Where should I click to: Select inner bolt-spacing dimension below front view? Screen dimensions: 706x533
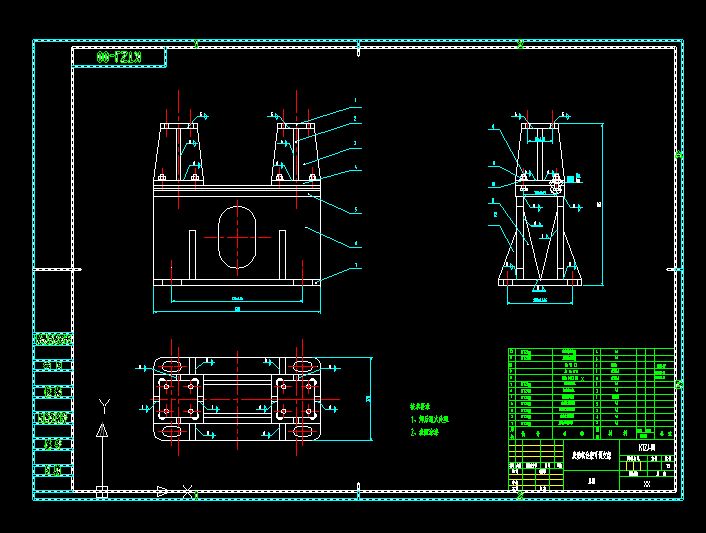237,298
